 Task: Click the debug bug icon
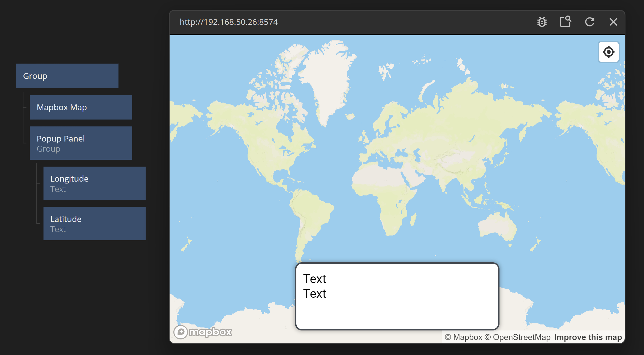[542, 22]
